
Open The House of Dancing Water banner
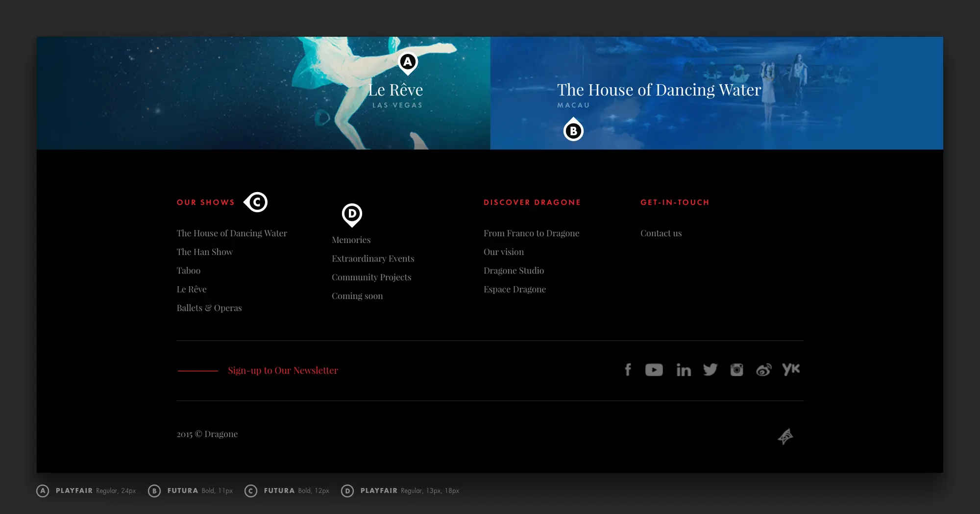716,93
